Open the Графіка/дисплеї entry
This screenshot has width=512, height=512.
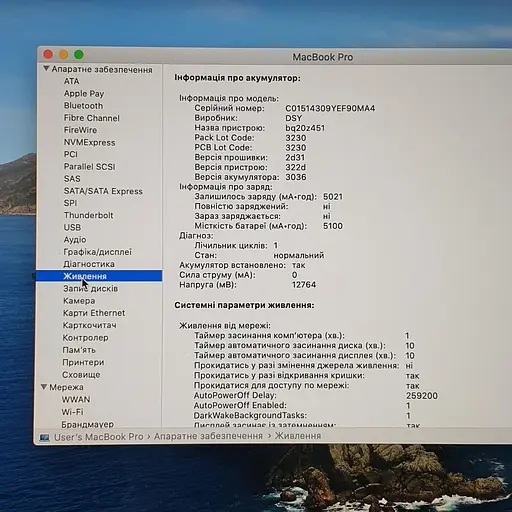[x=97, y=252]
